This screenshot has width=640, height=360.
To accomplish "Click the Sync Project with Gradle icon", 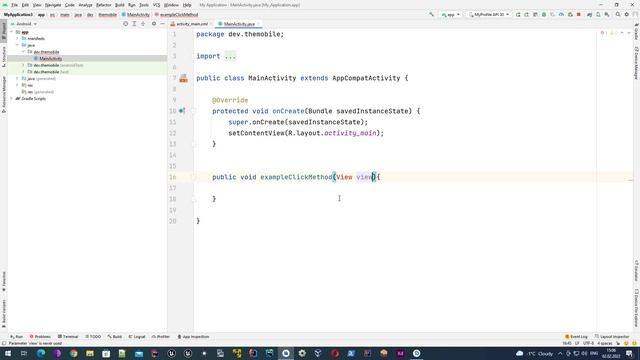I will [589, 15].
